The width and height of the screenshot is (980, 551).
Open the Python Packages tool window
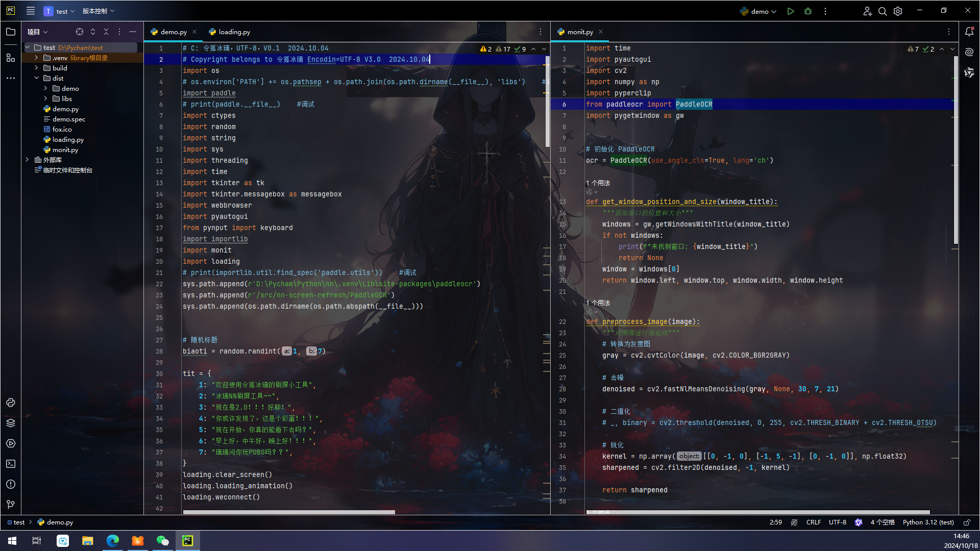(x=11, y=403)
